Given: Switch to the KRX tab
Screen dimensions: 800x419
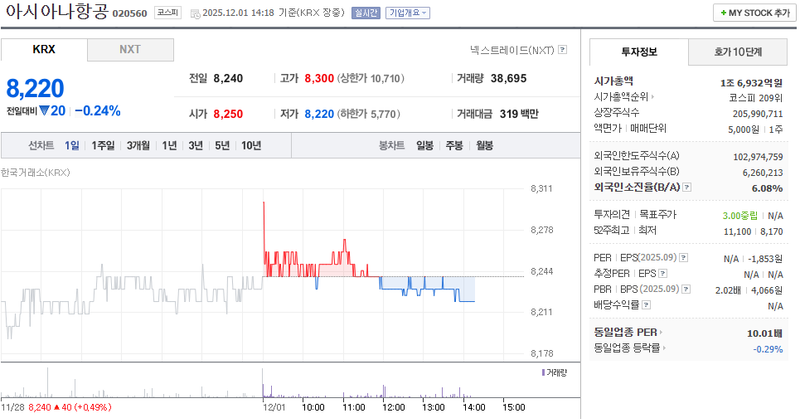Looking at the screenshot, I should click(44, 50).
